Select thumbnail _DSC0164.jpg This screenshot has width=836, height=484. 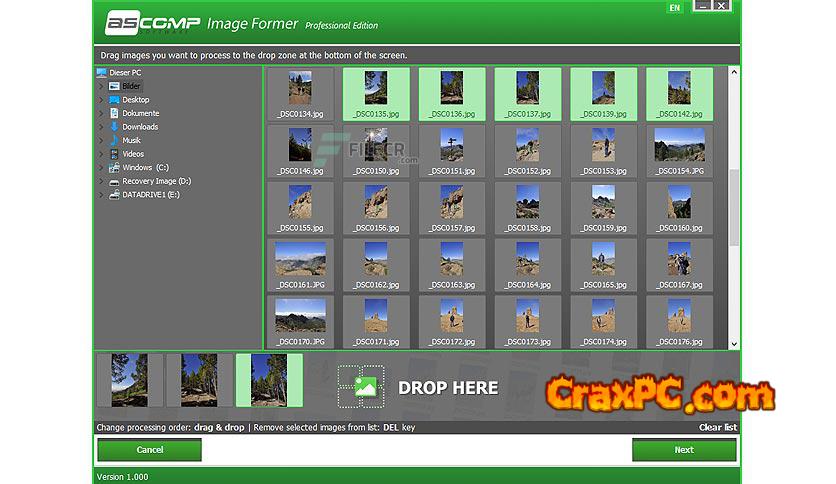coord(528,265)
